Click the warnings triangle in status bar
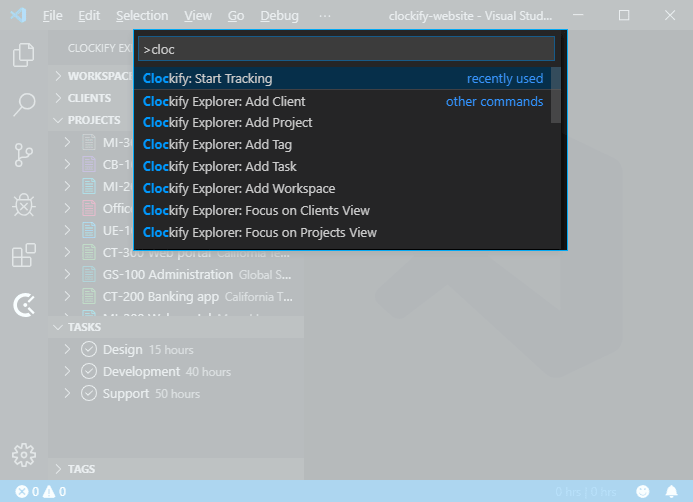693x502 pixels. [49, 491]
